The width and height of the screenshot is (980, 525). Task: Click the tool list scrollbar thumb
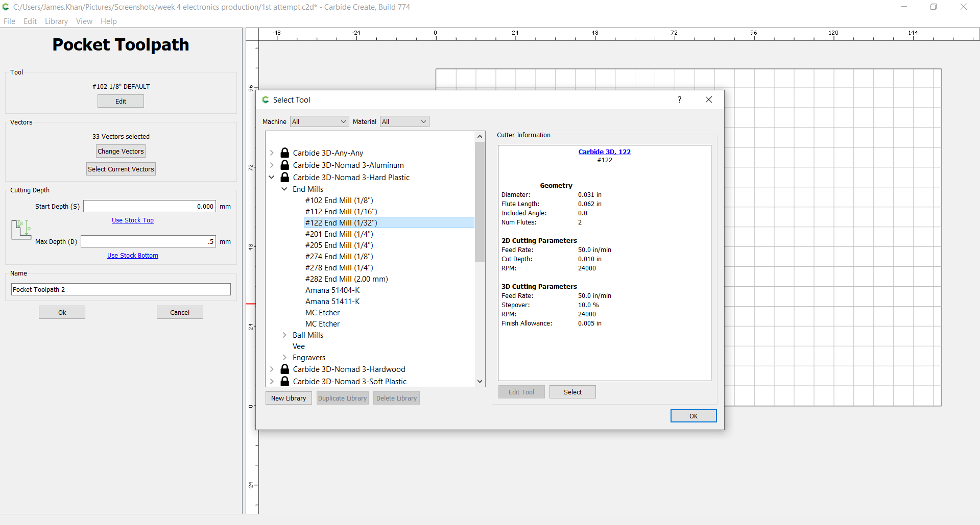480,202
